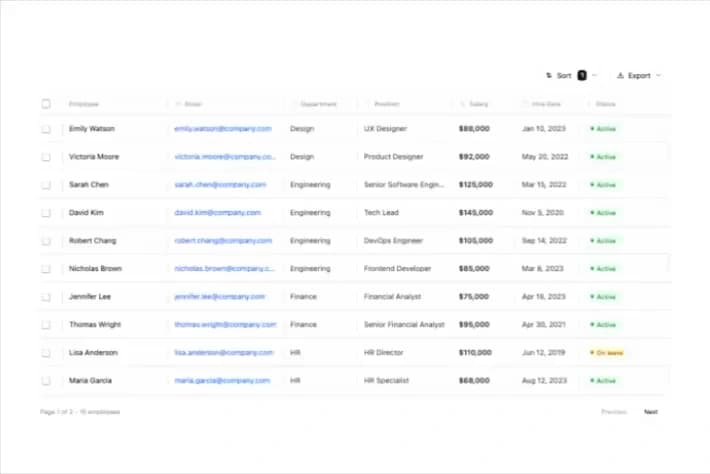This screenshot has width=710, height=474.
Task: Click the name Emily Watson
Action: pos(91,129)
